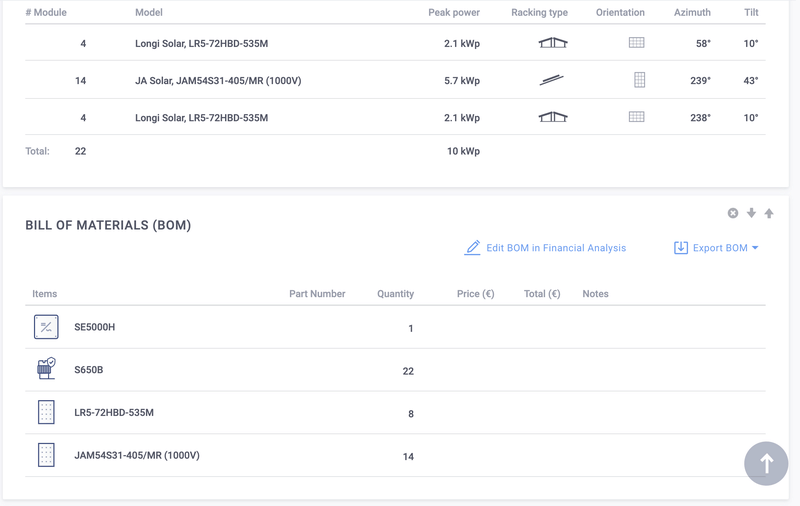Click the landscape orientation icon at 58° azimuth

[636, 43]
